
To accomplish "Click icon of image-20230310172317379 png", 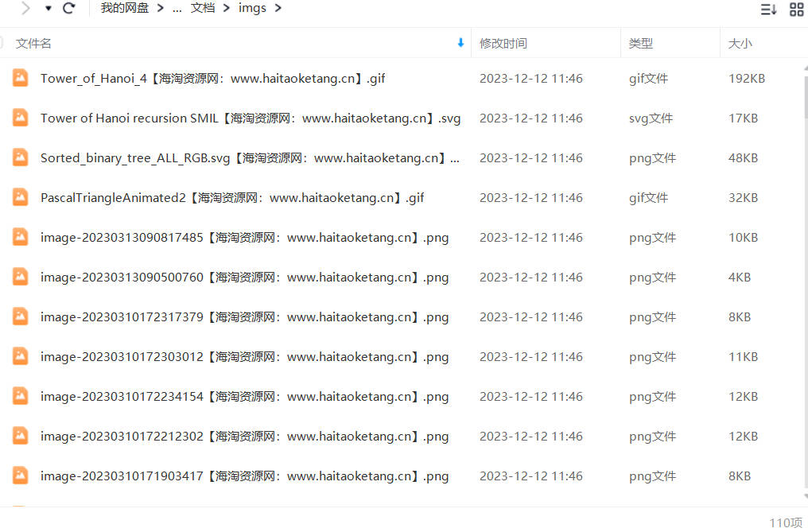I will [20, 316].
